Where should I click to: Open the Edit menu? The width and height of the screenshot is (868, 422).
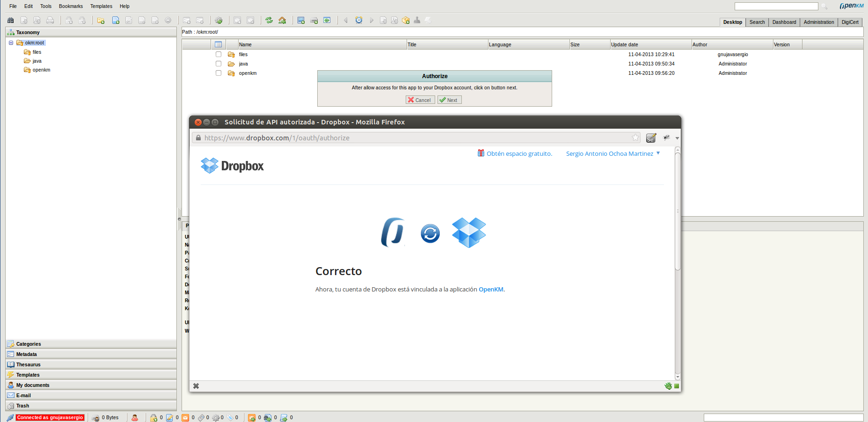pyautogui.click(x=29, y=6)
